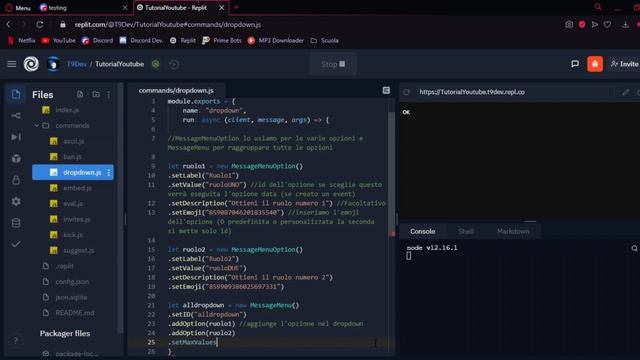The image size is (640, 360).
Task: Click the Replit logo icon
Action: (31, 64)
